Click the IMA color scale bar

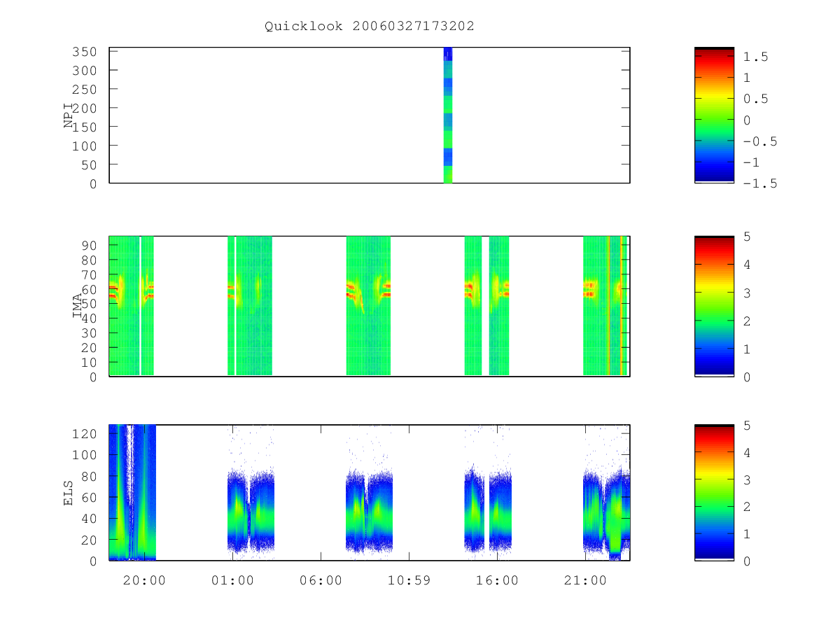(x=714, y=306)
